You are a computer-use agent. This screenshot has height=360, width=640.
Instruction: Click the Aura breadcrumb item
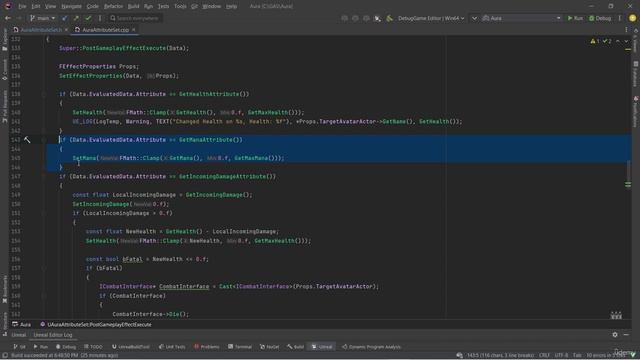(22, 324)
